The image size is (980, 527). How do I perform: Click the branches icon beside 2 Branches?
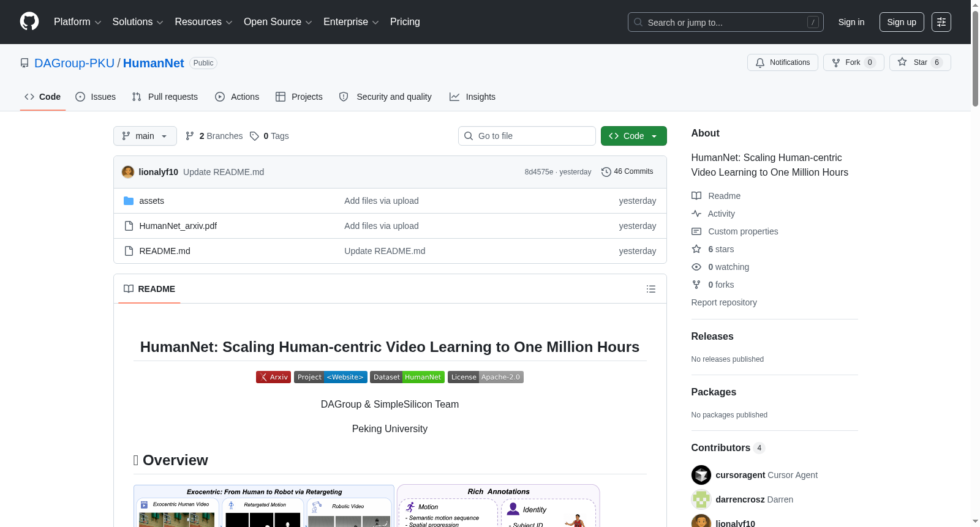[190, 136]
